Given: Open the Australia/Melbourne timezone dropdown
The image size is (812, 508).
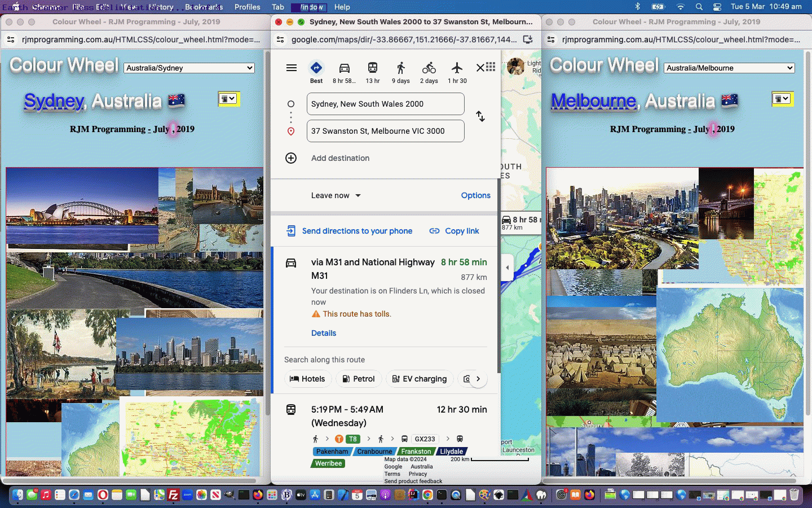Looking at the screenshot, I should click(729, 68).
